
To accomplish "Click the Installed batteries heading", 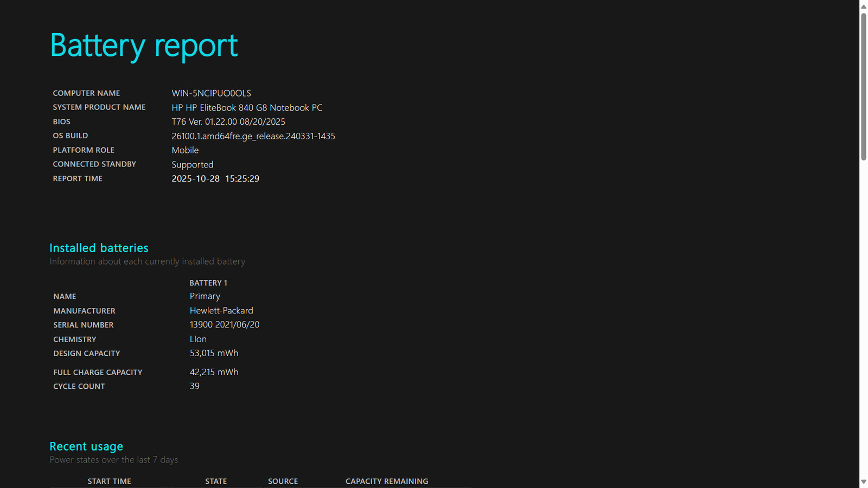I will point(99,248).
